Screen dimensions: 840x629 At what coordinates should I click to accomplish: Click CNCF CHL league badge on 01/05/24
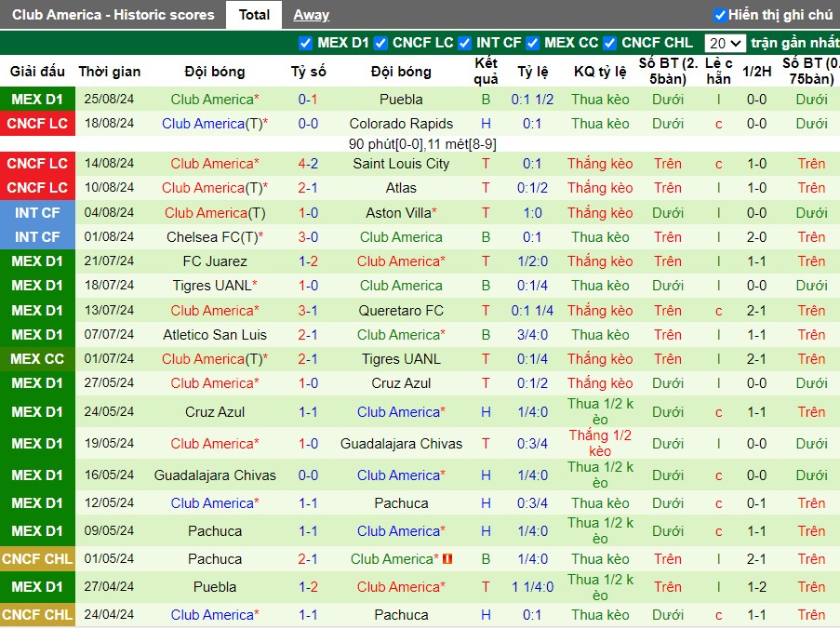click(x=37, y=559)
